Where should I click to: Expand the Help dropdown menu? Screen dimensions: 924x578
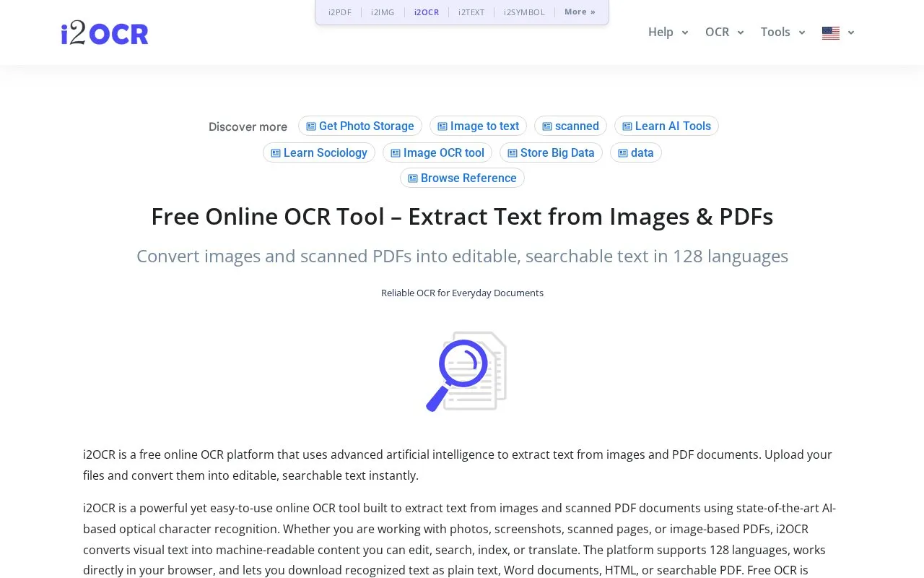[x=668, y=33]
